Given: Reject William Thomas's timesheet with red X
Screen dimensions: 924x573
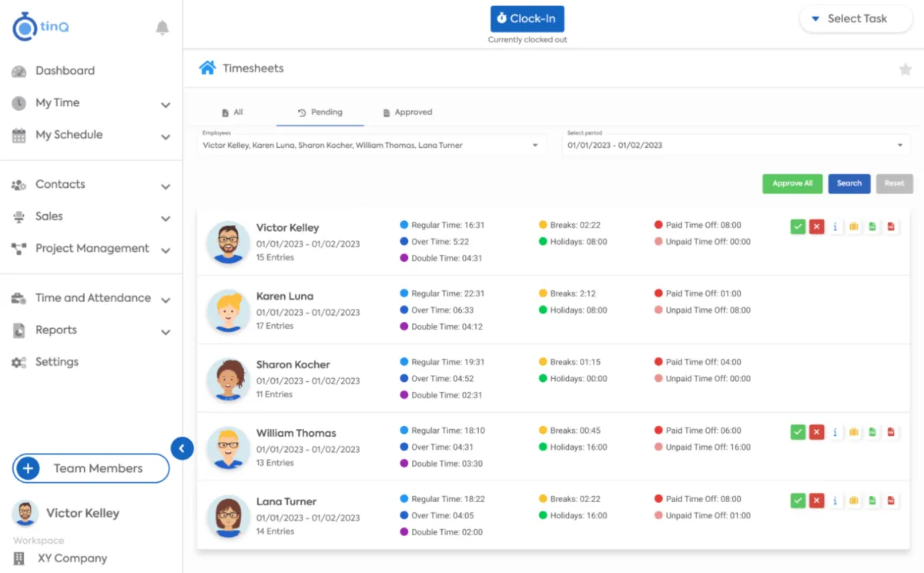Looking at the screenshot, I should (817, 432).
